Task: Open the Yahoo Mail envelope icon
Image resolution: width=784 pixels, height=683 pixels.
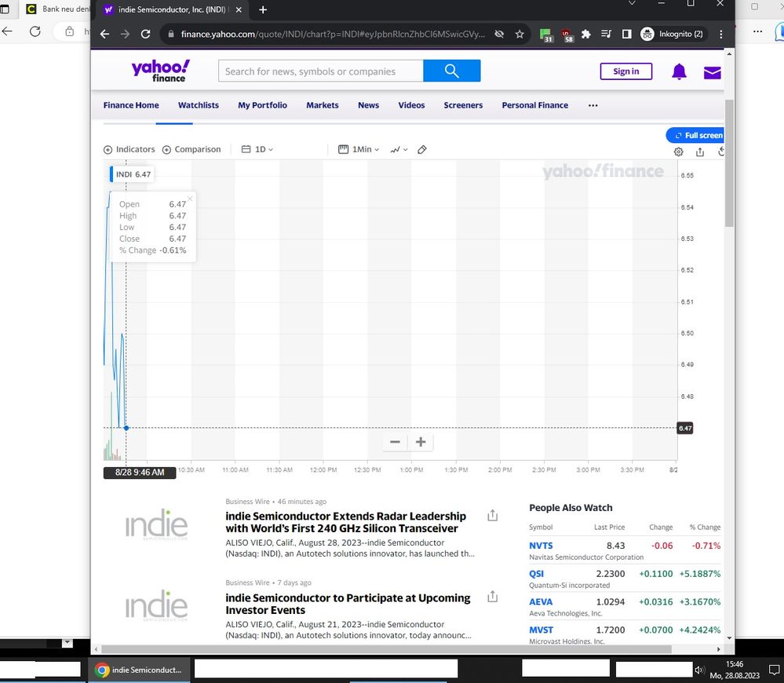Action: tap(712, 72)
